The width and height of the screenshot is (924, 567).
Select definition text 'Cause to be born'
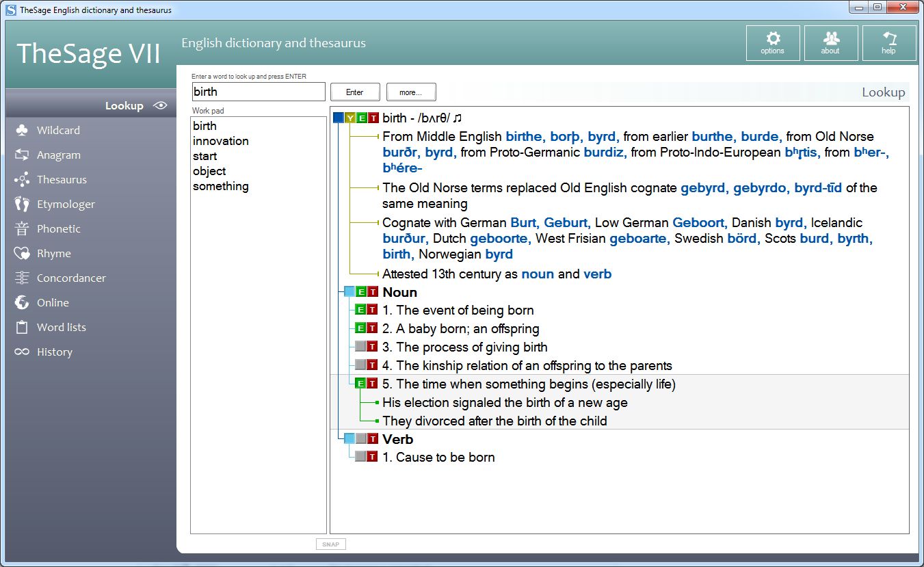(x=445, y=457)
